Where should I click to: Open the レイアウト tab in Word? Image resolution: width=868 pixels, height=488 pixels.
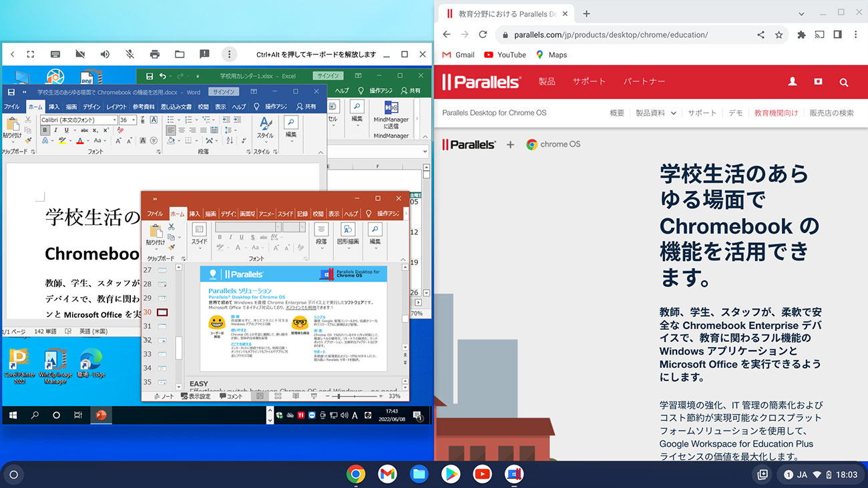pos(116,107)
